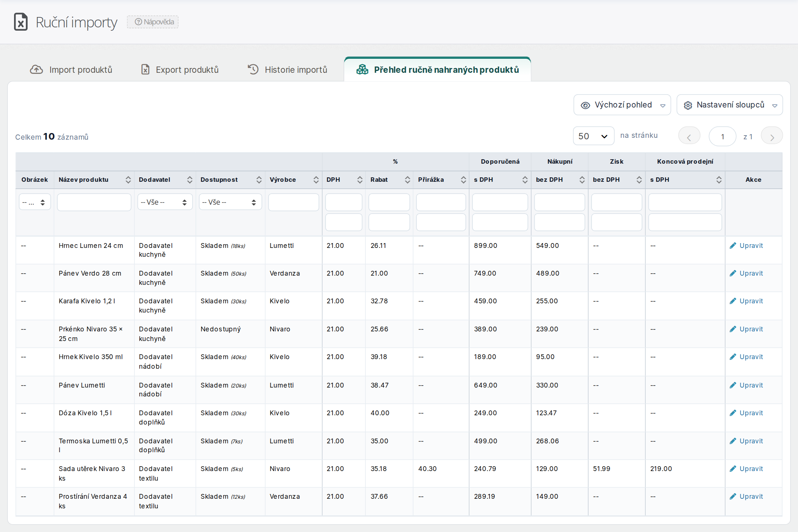Open the Historie importů tab
Image resolution: width=798 pixels, height=532 pixels.
tap(287, 69)
